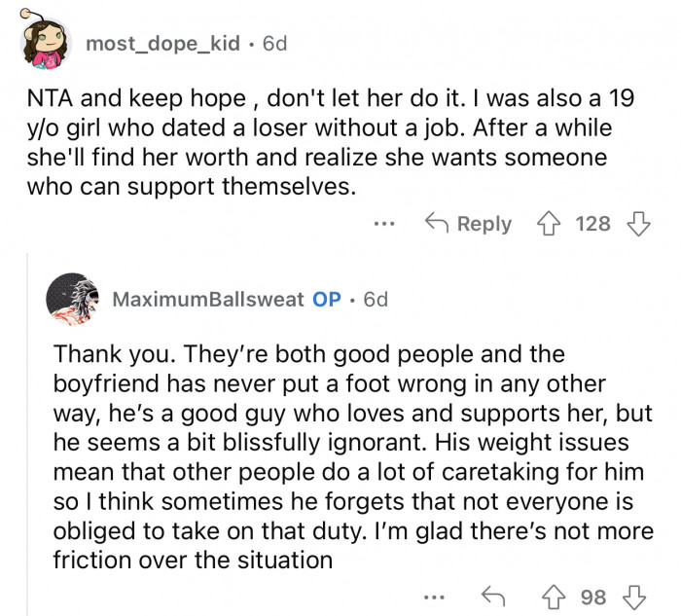The height and width of the screenshot is (616, 681).
Task: Reply to most_dope_kid's comment
Action: [x=470, y=224]
